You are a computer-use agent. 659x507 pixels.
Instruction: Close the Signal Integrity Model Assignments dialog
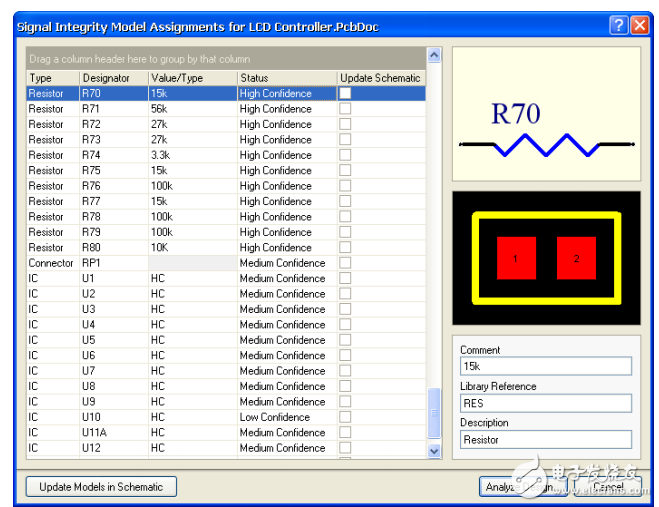639,26
